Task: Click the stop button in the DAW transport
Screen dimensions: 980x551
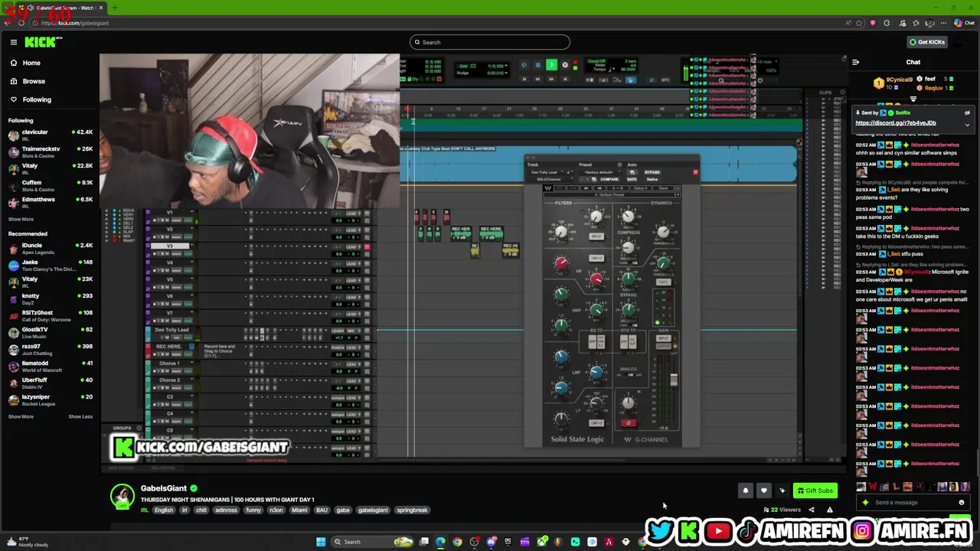Action: (537, 66)
